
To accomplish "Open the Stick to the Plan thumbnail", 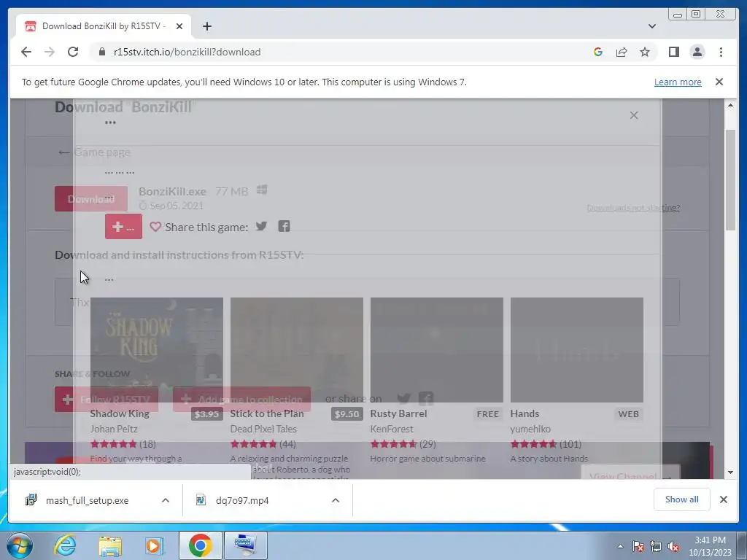I will (x=297, y=350).
